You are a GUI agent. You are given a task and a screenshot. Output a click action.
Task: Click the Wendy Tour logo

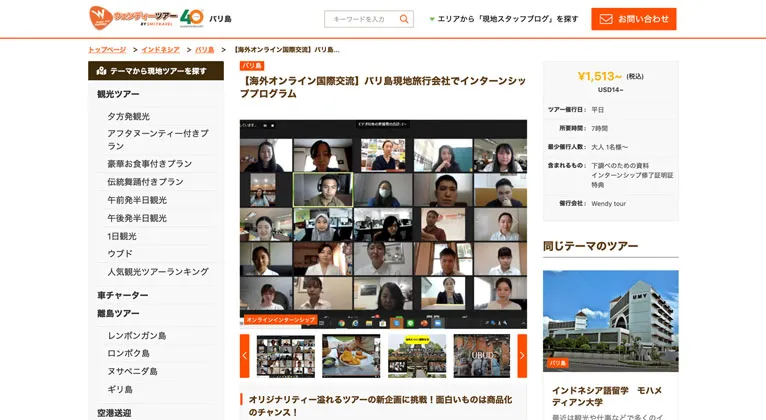point(133,18)
